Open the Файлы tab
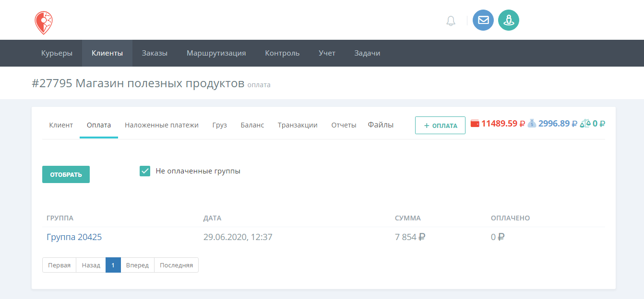 pos(381,125)
